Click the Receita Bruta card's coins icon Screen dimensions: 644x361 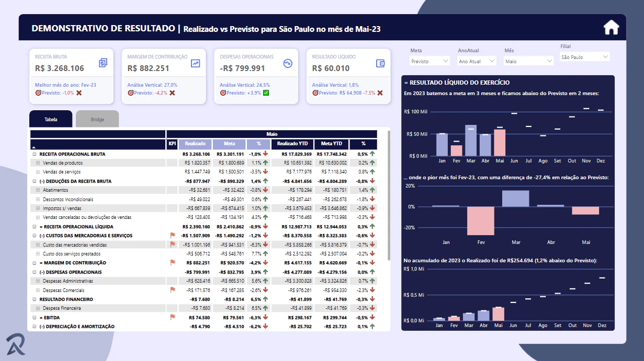click(x=103, y=63)
